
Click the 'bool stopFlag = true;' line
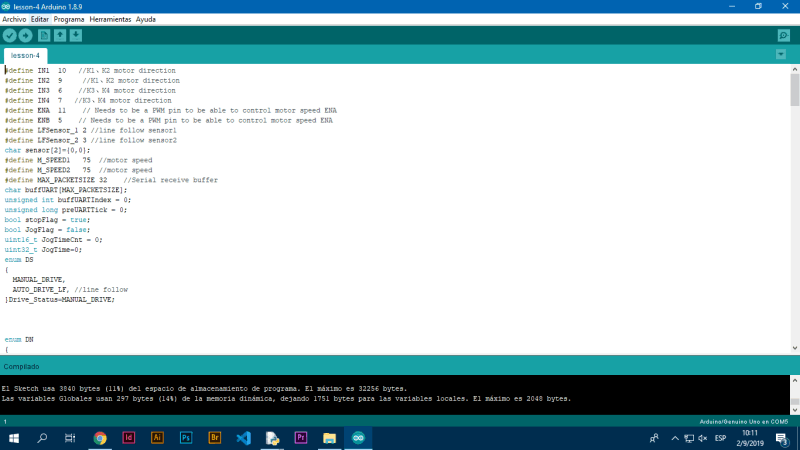point(47,220)
